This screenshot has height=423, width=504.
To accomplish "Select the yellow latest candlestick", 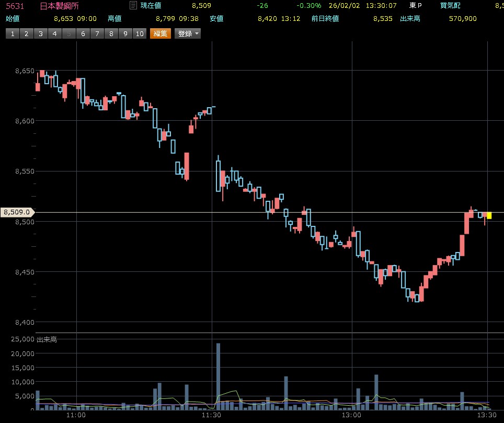I will point(489,215).
